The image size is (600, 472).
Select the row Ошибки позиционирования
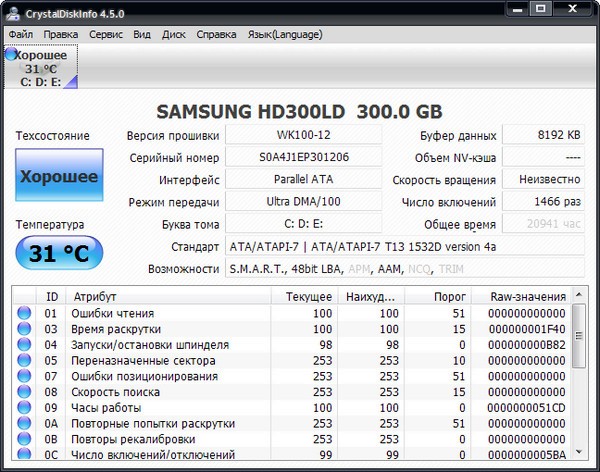[292, 376]
